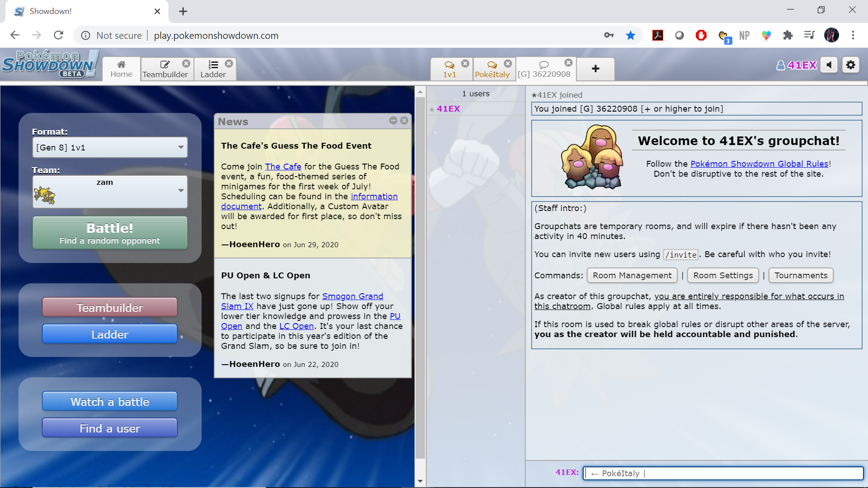Close the Teambuilder tab

(x=186, y=63)
